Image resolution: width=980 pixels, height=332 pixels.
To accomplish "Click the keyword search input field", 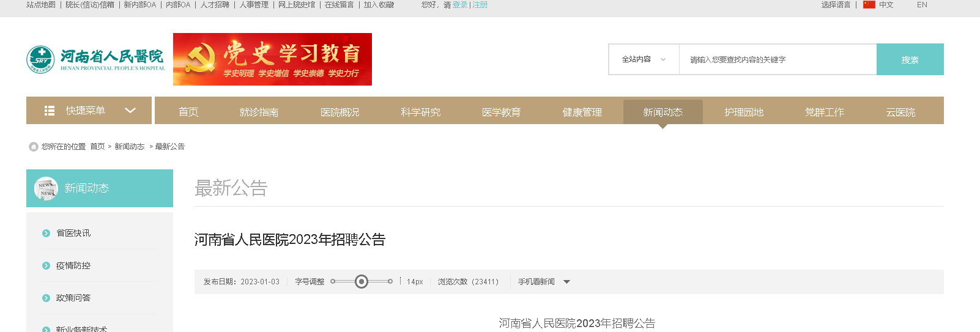I will 777,59.
